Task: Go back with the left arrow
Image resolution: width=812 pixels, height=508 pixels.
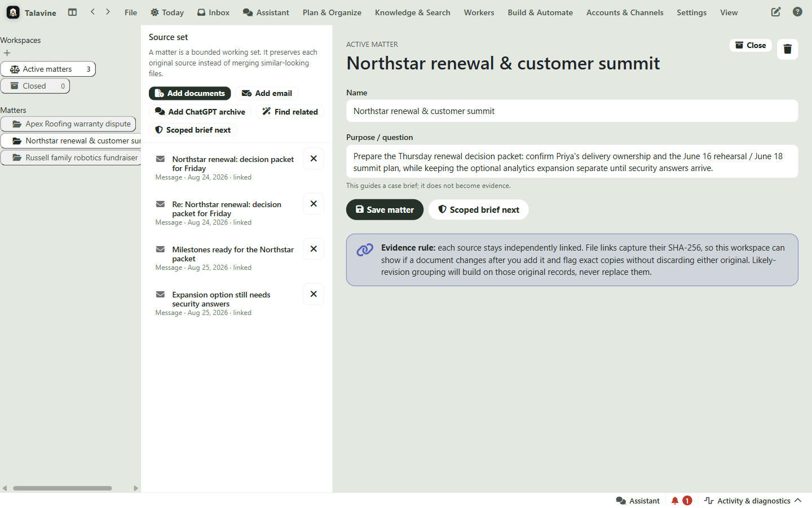Action: (92, 12)
